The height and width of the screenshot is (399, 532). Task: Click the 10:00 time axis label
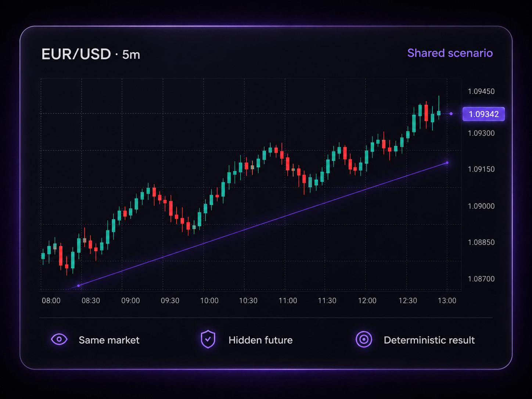209,301
